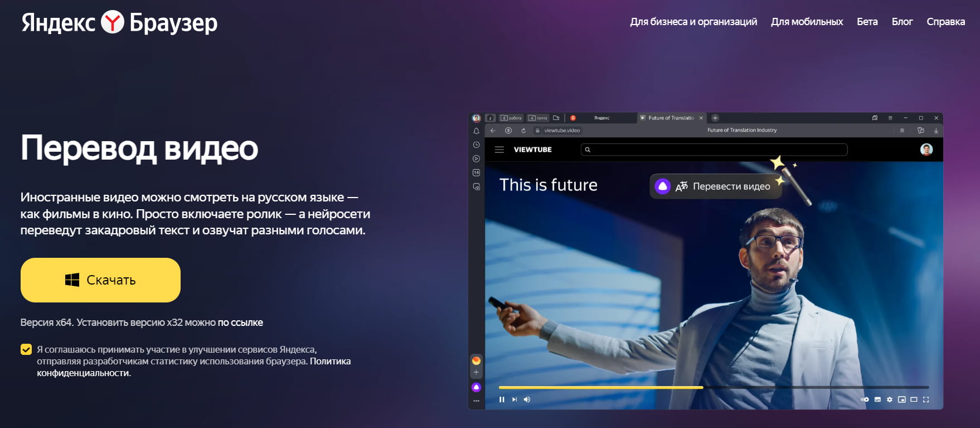Image resolution: width=980 pixels, height=428 pixels.
Task: Toggle subtitles in the video player
Action: click(877, 400)
